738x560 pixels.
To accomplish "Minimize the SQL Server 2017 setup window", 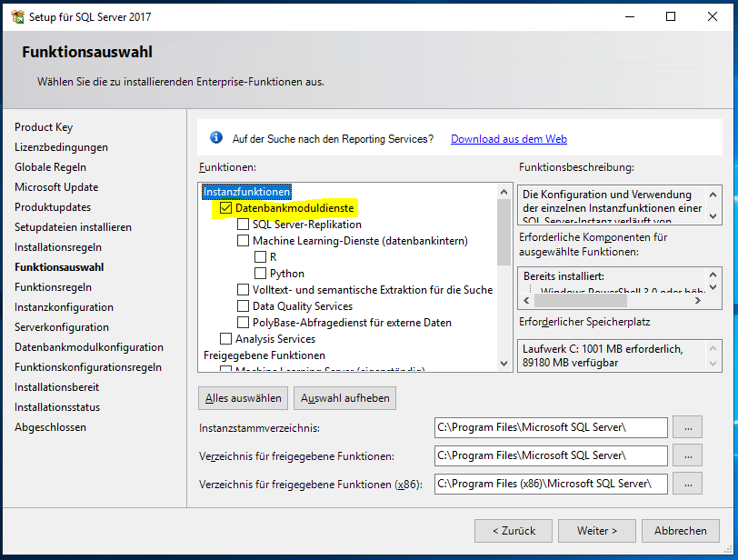I will [x=630, y=17].
